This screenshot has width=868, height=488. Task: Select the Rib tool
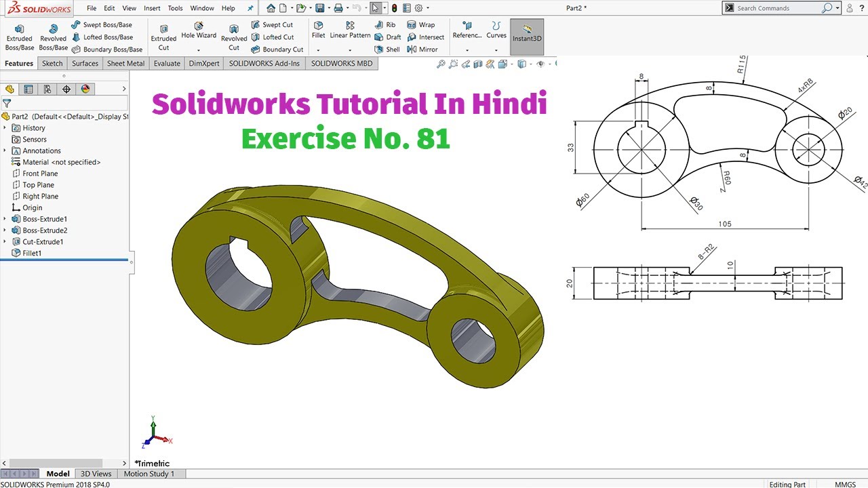[x=385, y=25]
